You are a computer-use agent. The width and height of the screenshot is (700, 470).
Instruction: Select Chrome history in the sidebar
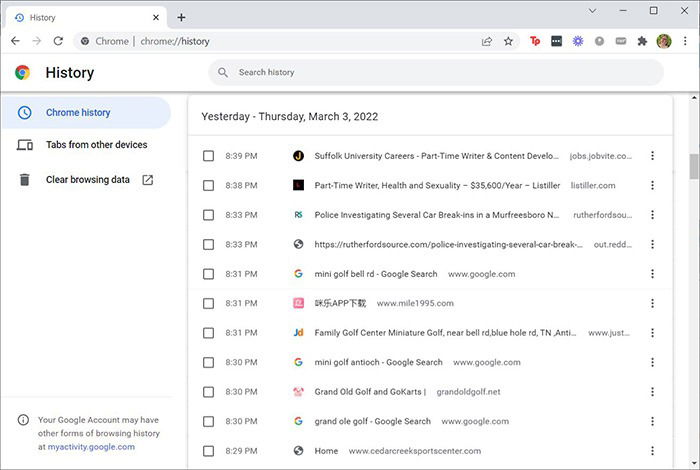click(78, 113)
